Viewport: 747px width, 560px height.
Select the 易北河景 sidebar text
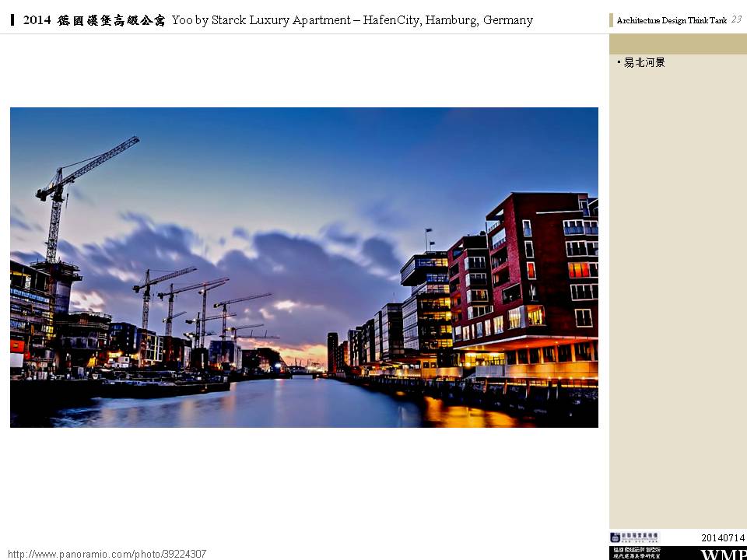pyautogui.click(x=645, y=62)
